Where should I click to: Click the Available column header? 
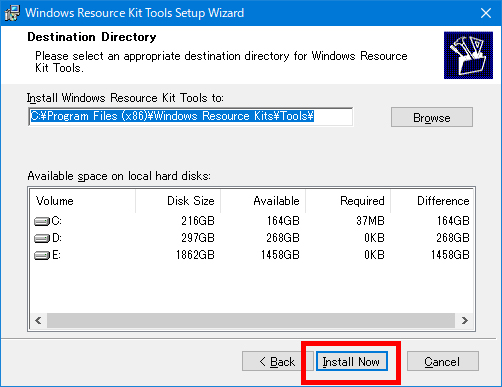coord(263,201)
